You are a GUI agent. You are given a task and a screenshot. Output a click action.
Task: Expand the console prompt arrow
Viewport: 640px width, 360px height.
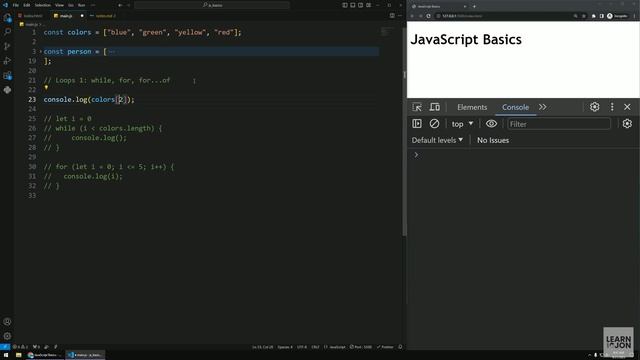pos(416,155)
